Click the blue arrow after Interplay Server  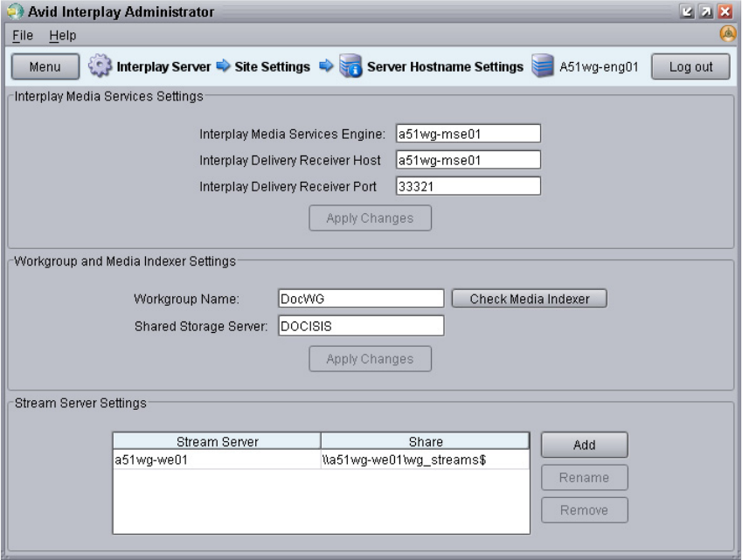coord(223,66)
